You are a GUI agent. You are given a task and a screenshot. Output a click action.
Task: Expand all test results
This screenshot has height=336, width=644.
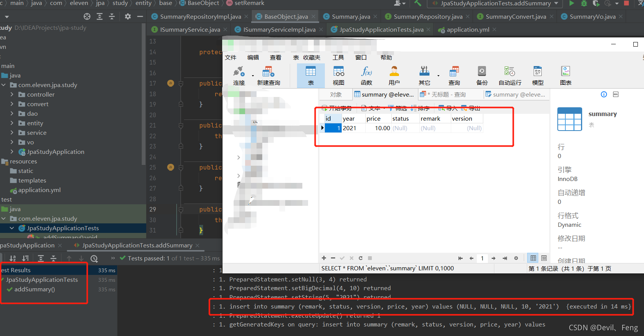coord(41,258)
